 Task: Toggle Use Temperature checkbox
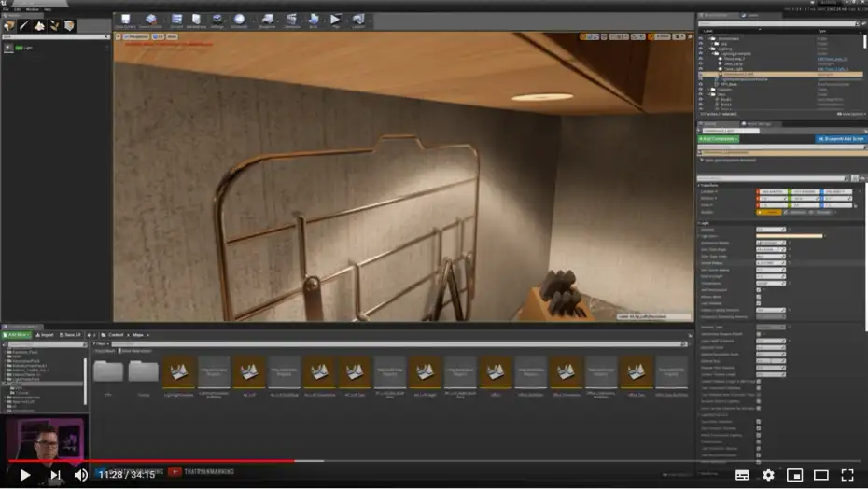[759, 290]
